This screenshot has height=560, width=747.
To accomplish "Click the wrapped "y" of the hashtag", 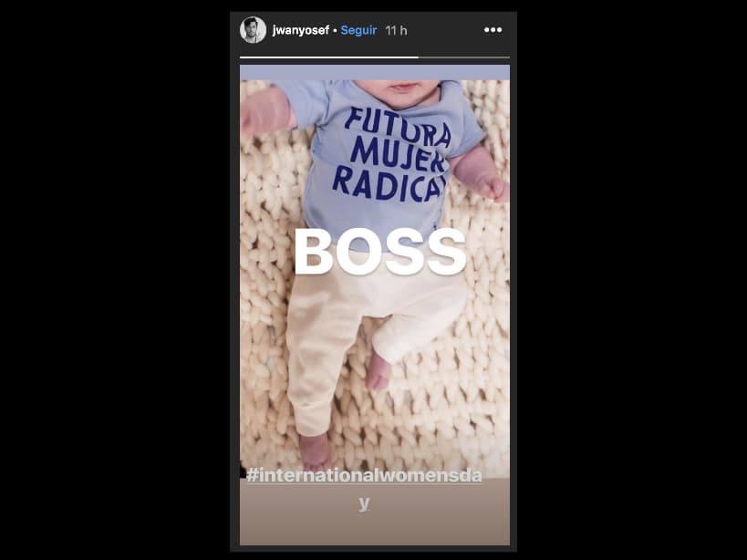I will pos(364,503).
